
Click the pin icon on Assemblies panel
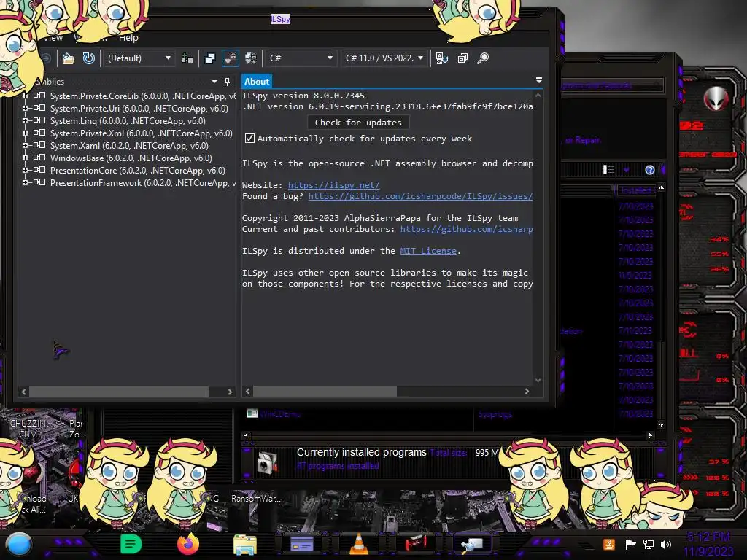click(228, 82)
